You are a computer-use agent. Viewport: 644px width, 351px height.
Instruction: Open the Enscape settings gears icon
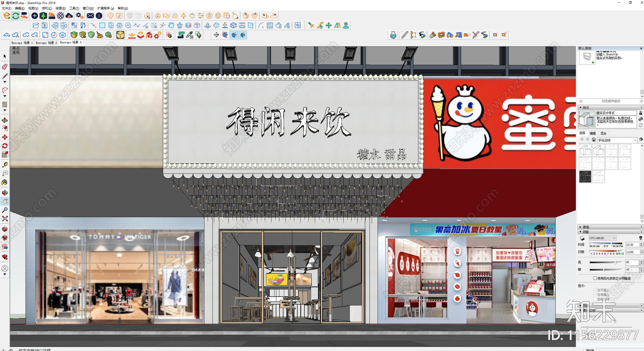[x=79, y=16]
